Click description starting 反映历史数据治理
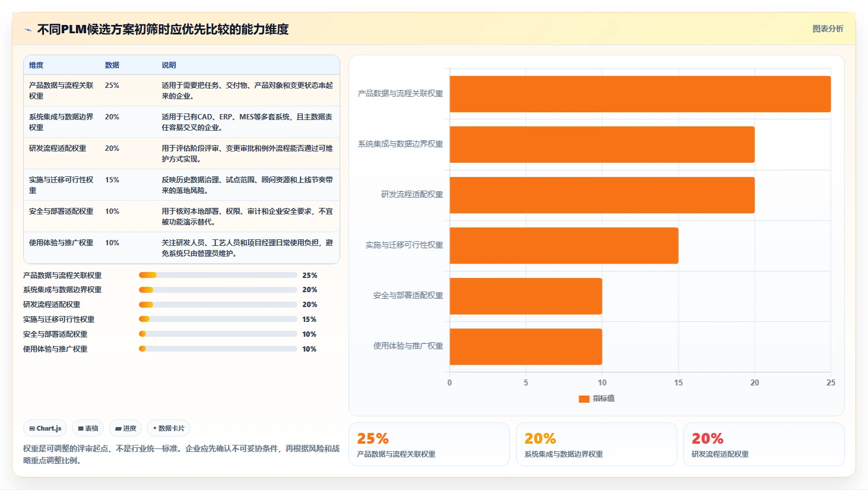 248,185
